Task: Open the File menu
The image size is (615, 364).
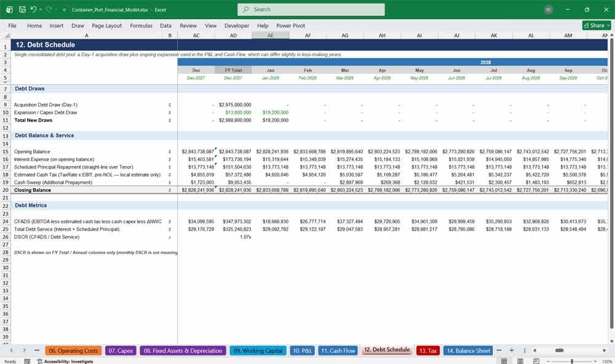Action: click(12, 25)
